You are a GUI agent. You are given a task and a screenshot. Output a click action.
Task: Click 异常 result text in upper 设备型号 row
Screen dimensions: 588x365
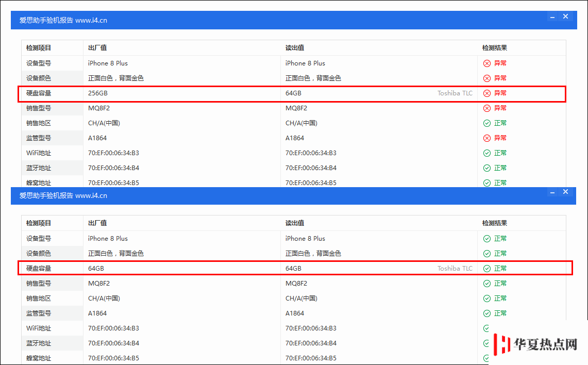click(500, 63)
